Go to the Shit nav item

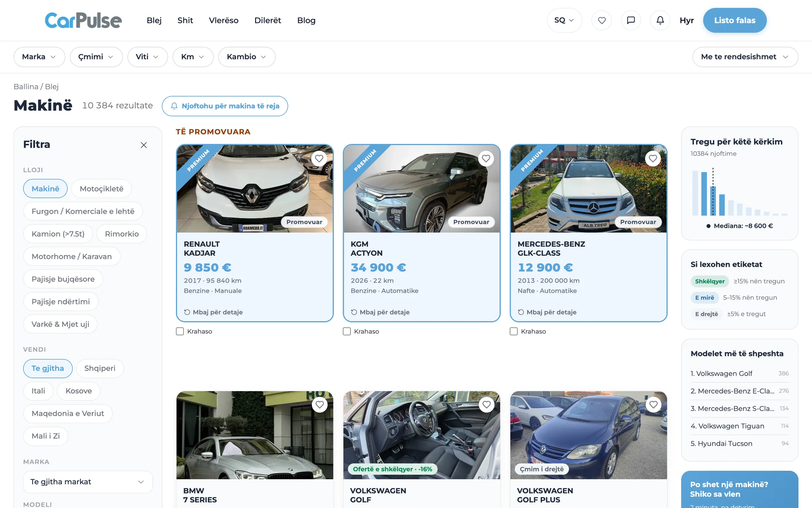click(185, 20)
